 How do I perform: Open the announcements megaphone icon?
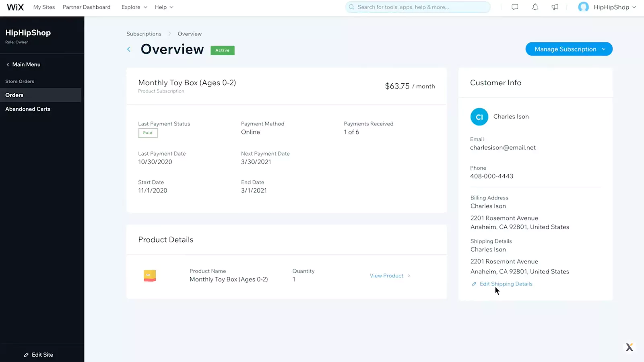pyautogui.click(x=555, y=7)
